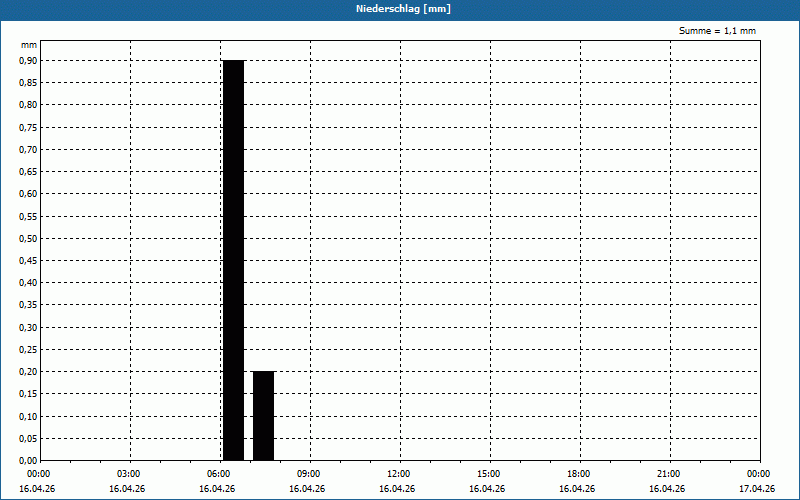Select the Summe = 1,1 mm label
This screenshot has width=800, height=500.
[717, 31]
